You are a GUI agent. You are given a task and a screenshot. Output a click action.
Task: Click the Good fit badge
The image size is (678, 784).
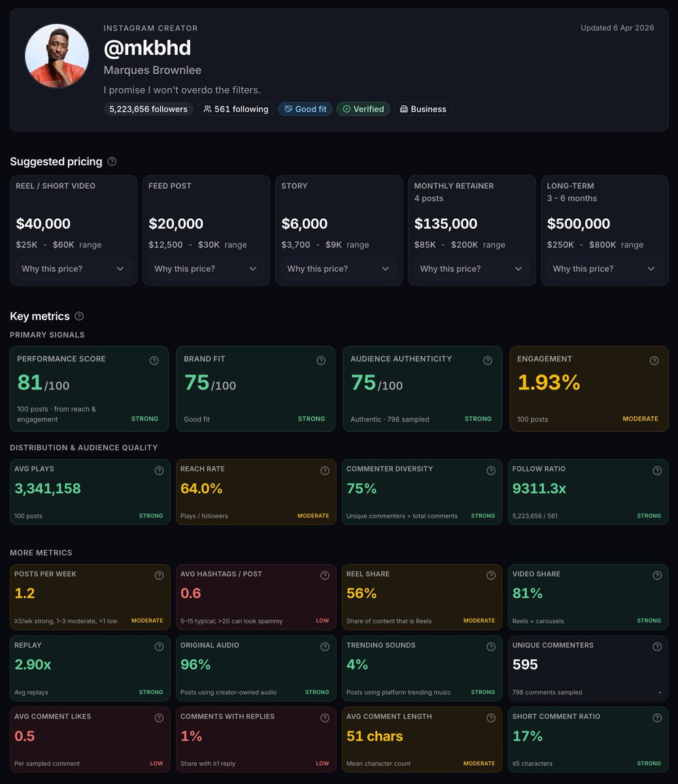pyautogui.click(x=305, y=109)
